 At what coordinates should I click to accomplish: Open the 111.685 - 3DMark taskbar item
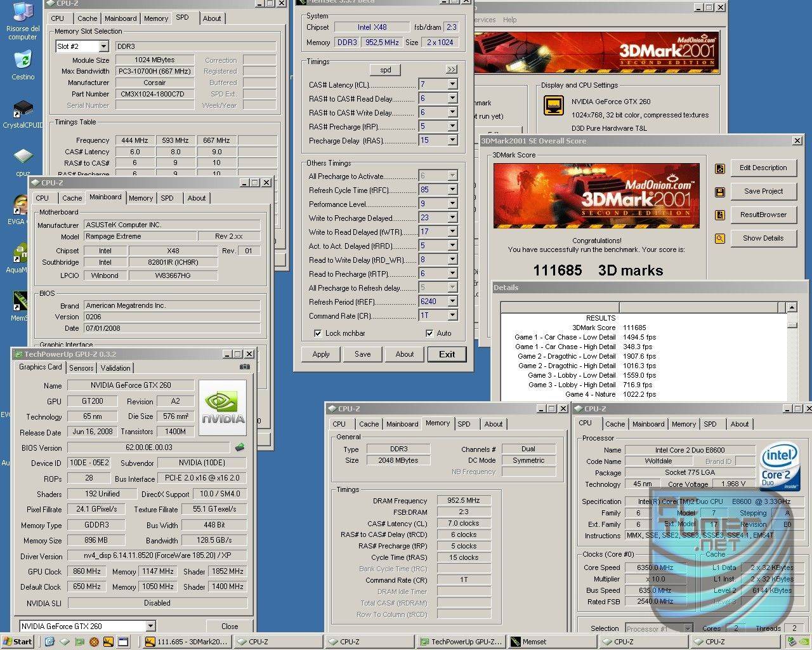pos(187,642)
